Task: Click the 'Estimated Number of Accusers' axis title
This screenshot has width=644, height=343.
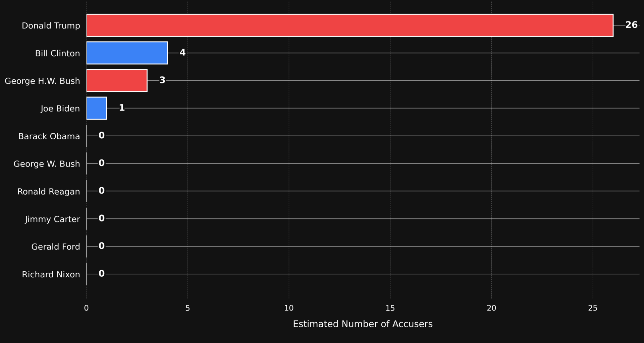Action: tap(363, 324)
